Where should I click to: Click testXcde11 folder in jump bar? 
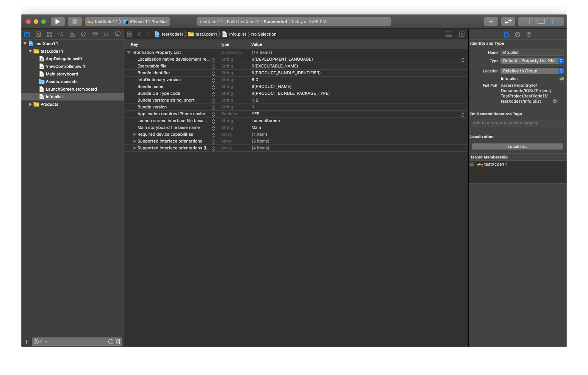[203, 34]
